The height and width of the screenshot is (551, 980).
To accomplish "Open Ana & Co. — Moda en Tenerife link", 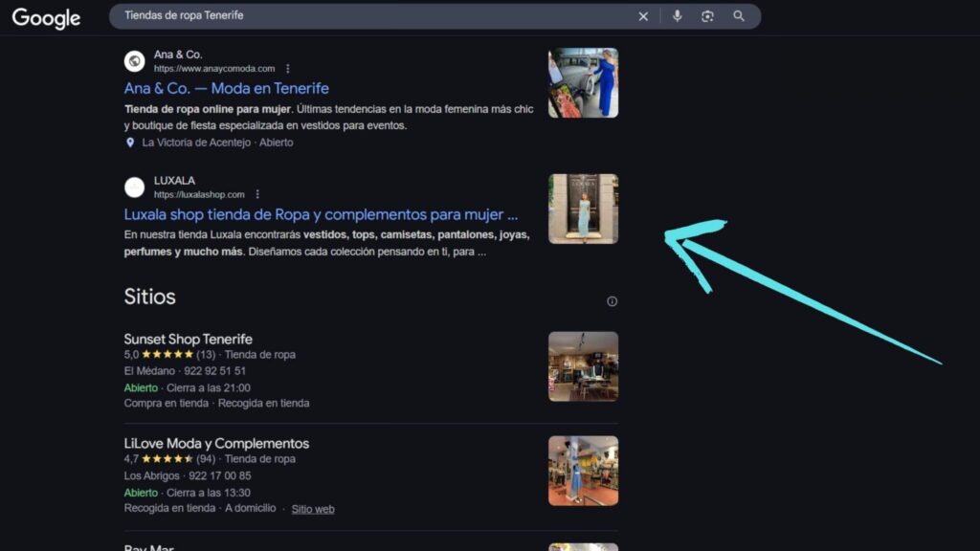I will tap(226, 88).
